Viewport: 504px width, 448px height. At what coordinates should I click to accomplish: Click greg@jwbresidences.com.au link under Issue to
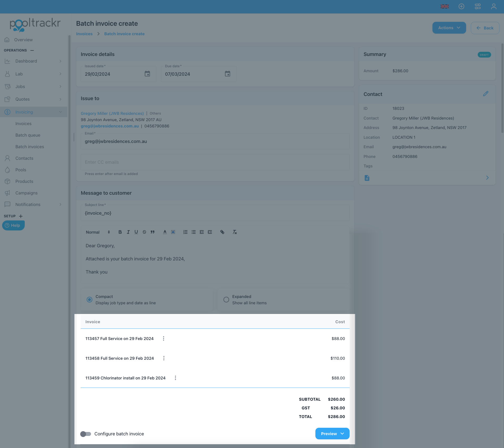point(110,126)
